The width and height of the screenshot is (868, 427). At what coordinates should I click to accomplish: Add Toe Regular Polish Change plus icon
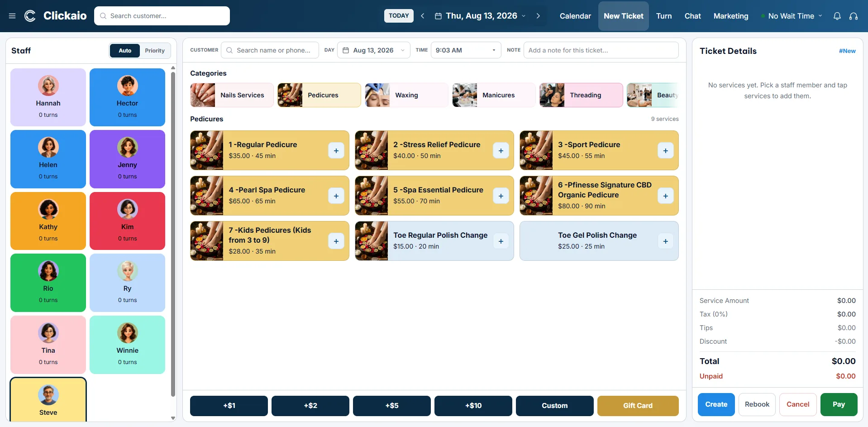pos(501,241)
